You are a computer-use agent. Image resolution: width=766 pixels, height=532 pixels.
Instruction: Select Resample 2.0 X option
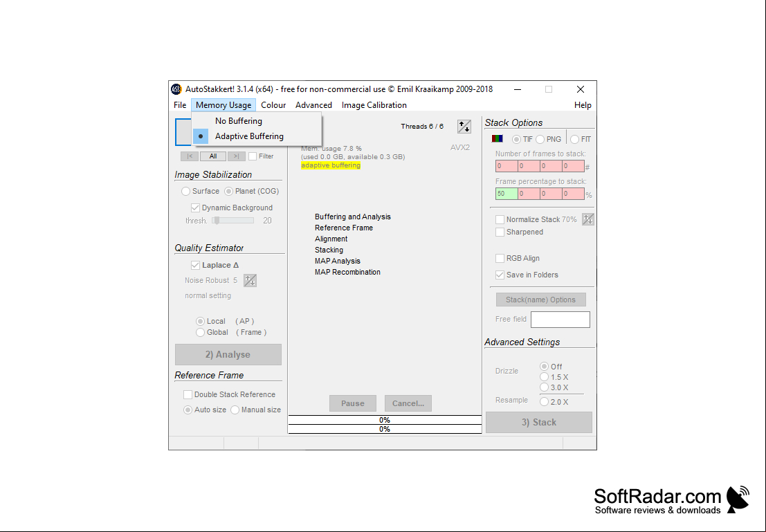click(x=554, y=402)
